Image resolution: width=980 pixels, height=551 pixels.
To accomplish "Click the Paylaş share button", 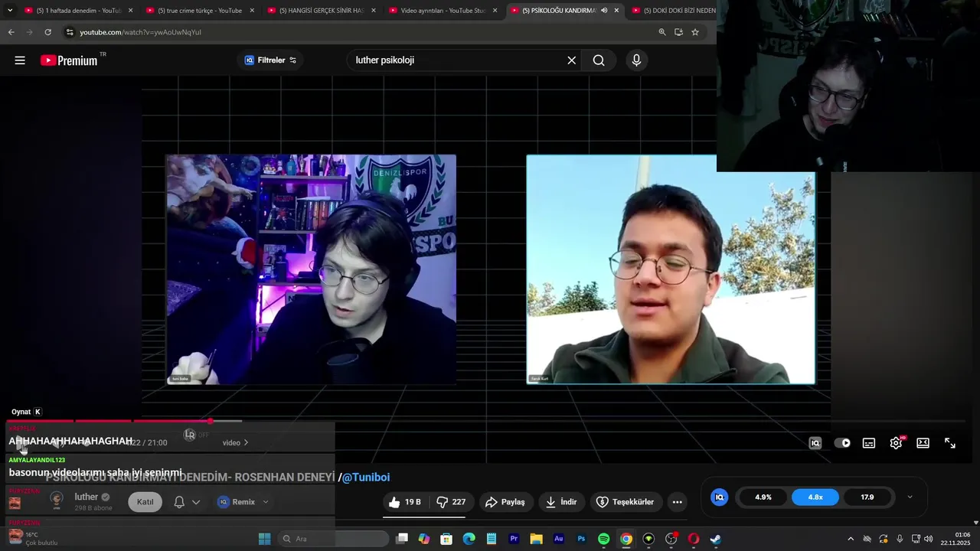I will [x=505, y=502].
